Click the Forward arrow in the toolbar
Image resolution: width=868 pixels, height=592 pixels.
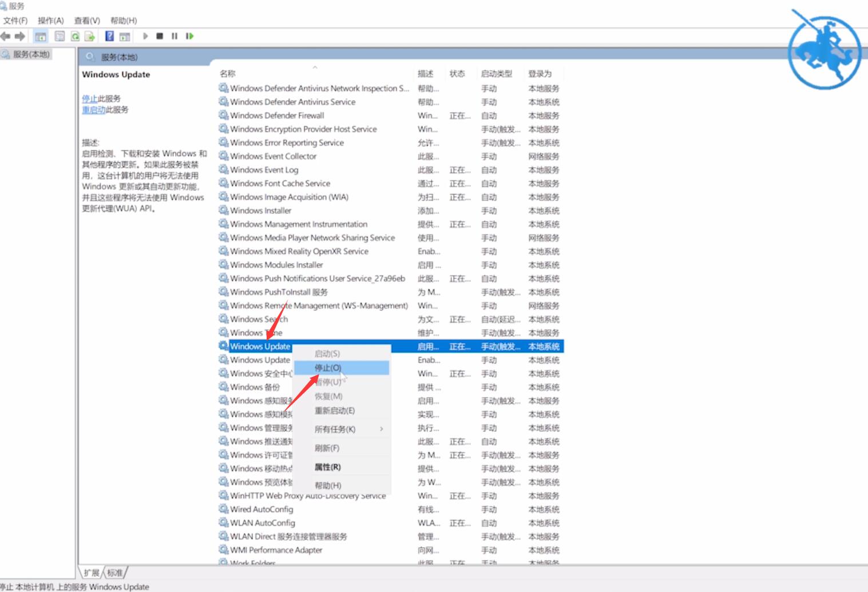[20, 36]
